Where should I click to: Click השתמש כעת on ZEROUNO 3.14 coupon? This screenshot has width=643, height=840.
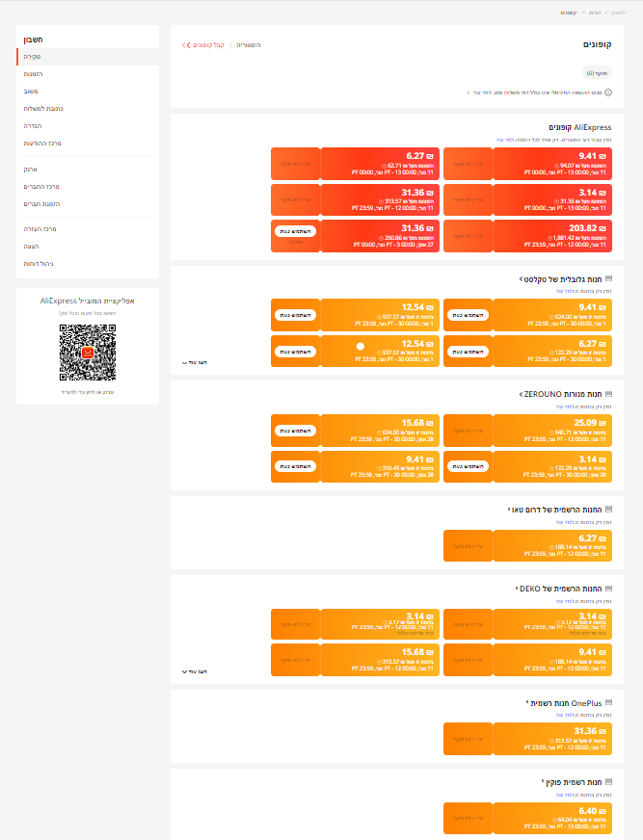pyautogui.click(x=468, y=466)
